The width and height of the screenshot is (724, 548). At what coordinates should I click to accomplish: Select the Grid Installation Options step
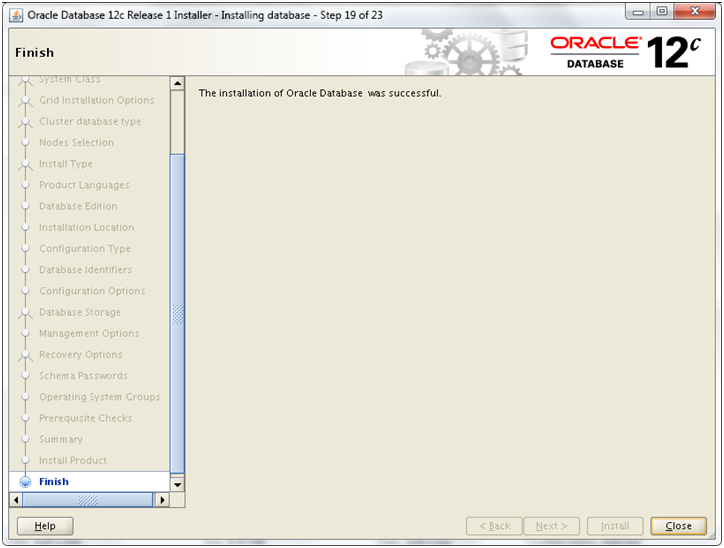tap(97, 100)
